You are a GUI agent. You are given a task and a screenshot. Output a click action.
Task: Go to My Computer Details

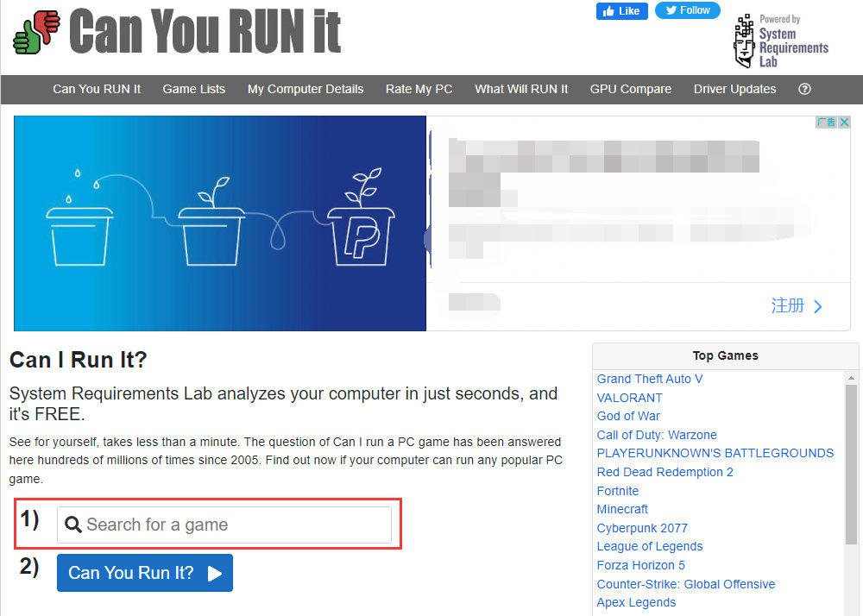(x=306, y=89)
